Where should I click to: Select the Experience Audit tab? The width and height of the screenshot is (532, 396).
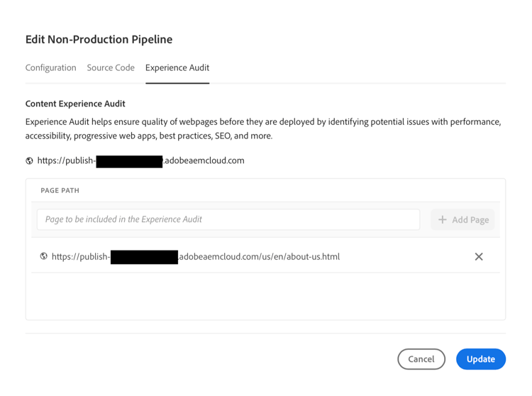pos(177,68)
